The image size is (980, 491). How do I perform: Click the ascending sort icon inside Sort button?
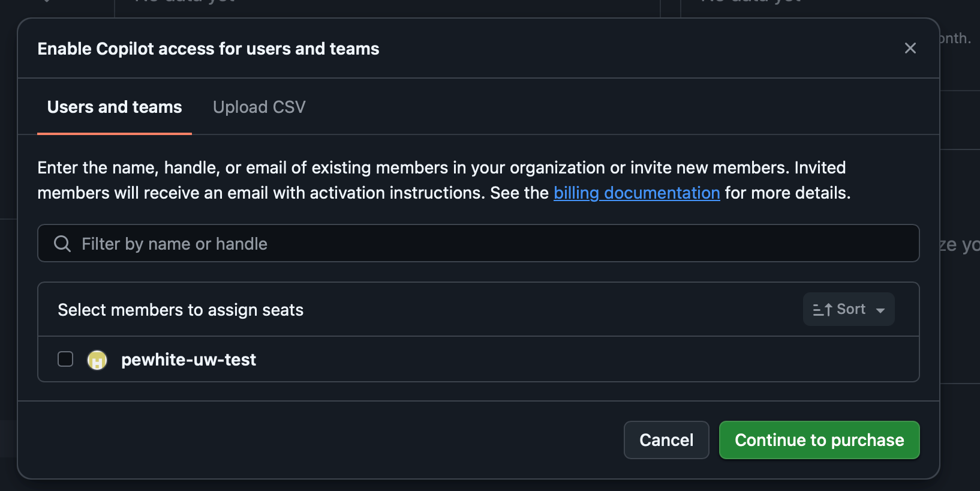point(822,309)
